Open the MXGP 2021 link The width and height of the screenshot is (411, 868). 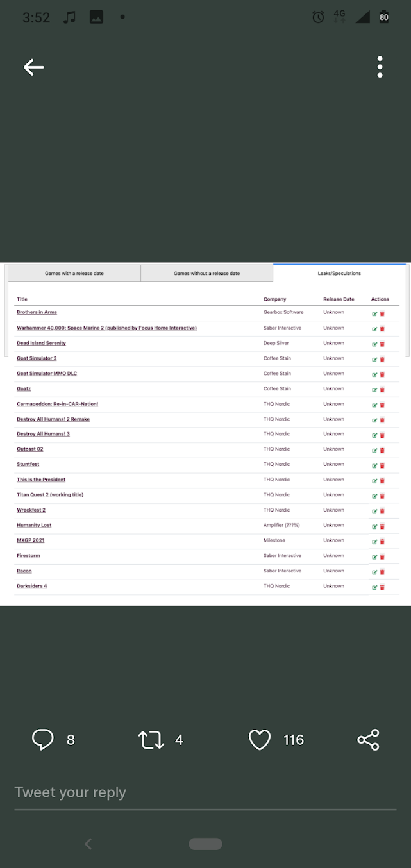click(x=30, y=540)
